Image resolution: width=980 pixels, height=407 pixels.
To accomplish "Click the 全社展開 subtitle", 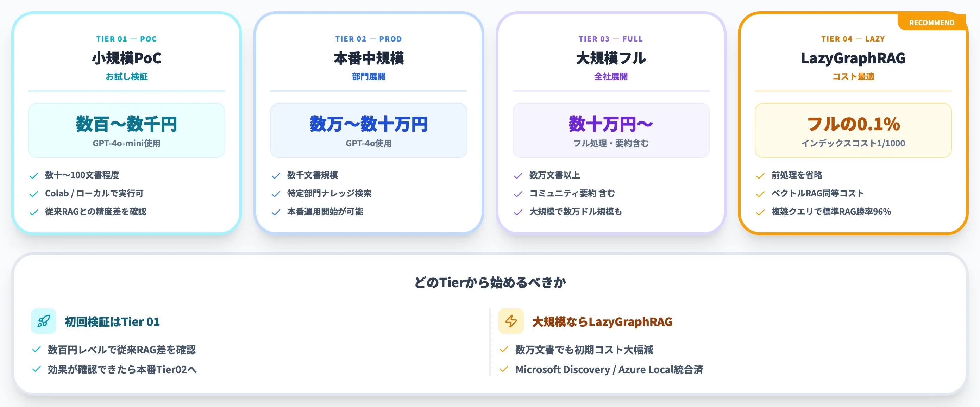I will [611, 76].
